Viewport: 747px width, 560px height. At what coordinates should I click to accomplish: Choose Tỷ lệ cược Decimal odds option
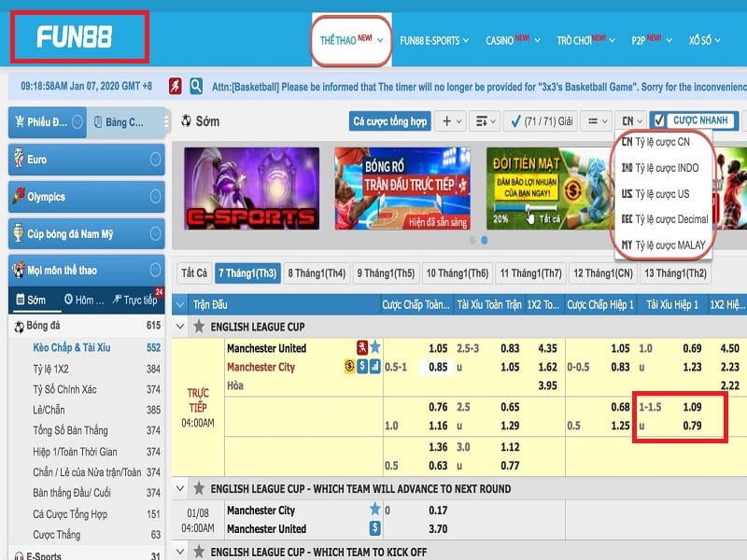pos(663,219)
